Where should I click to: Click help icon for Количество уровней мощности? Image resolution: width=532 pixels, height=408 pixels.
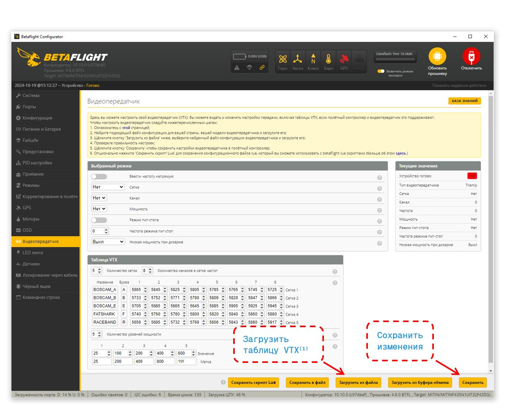point(335,335)
